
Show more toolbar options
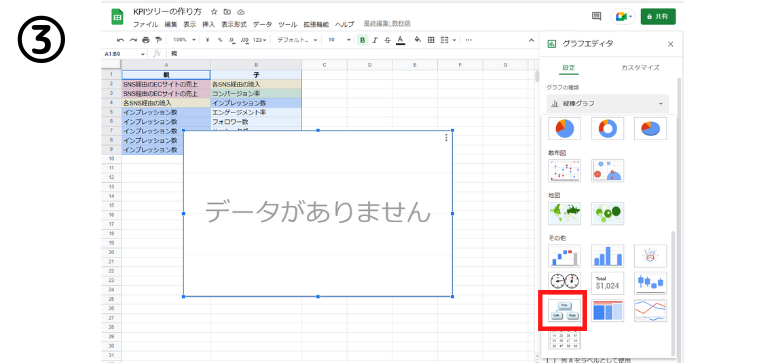point(469,40)
